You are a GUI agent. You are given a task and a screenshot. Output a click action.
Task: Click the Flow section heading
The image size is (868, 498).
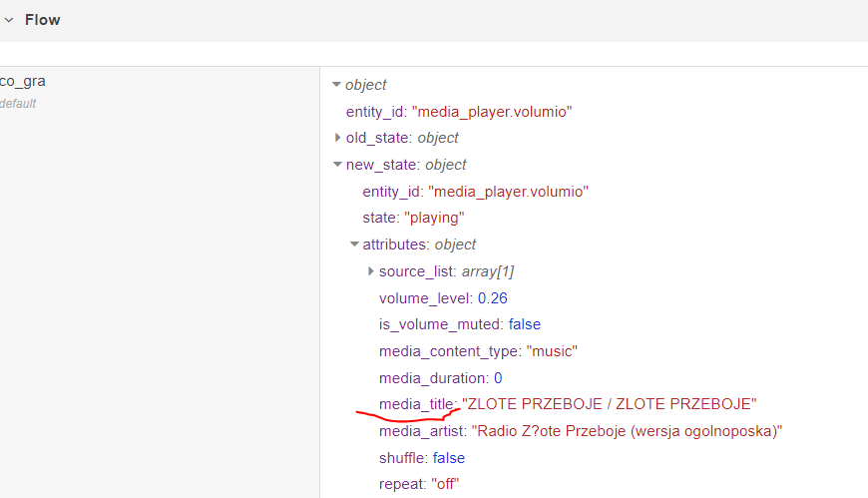click(42, 20)
